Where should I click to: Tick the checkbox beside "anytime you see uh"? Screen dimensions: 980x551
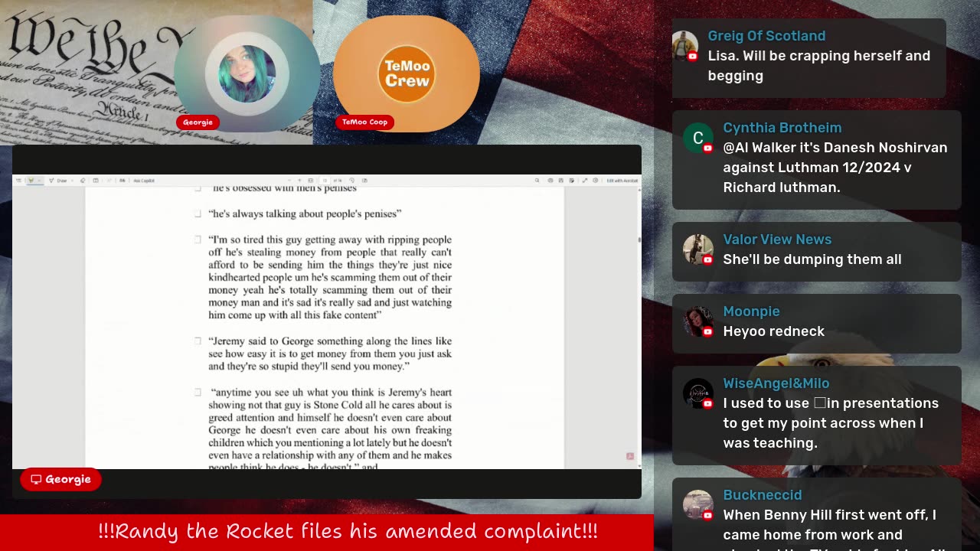(198, 392)
